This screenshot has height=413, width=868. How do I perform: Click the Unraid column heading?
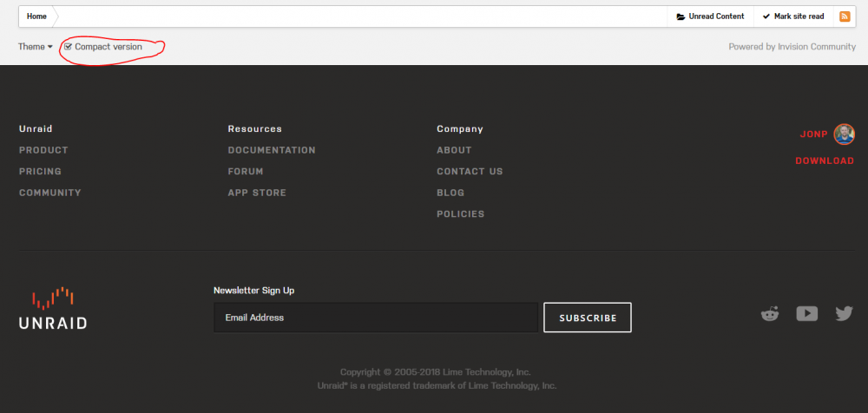coord(36,128)
